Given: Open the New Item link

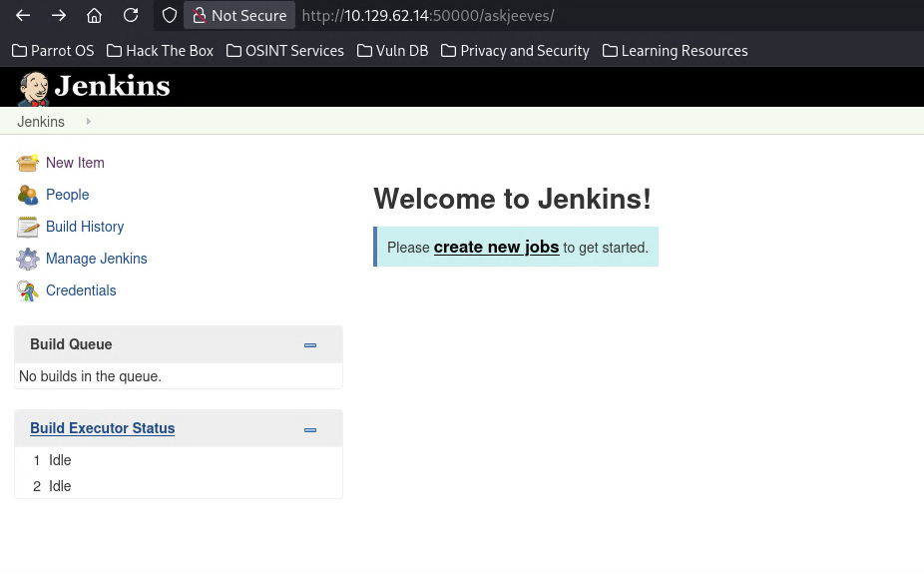Looking at the screenshot, I should (x=75, y=163).
